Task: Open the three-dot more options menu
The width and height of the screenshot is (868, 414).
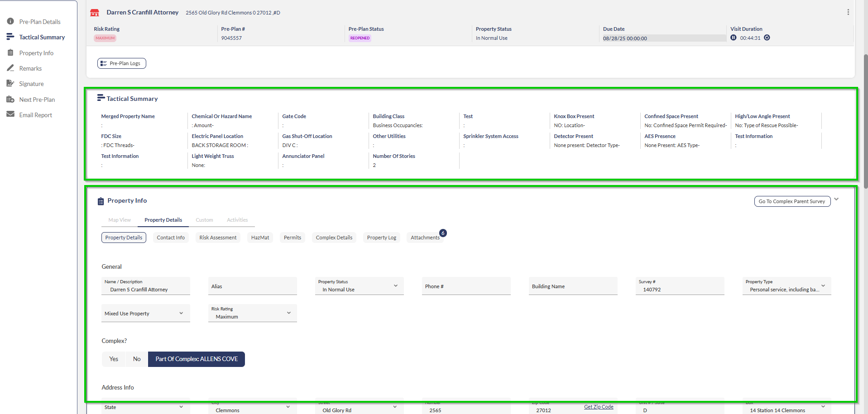Action: pos(848,12)
